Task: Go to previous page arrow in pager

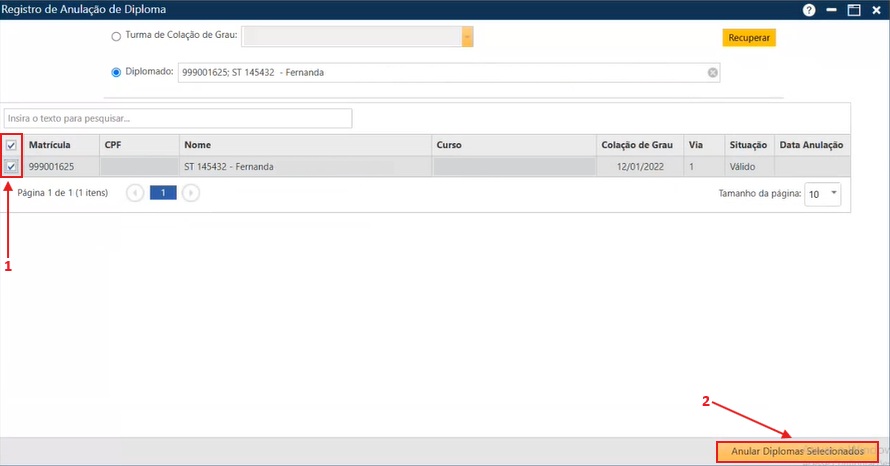Action: (135, 193)
